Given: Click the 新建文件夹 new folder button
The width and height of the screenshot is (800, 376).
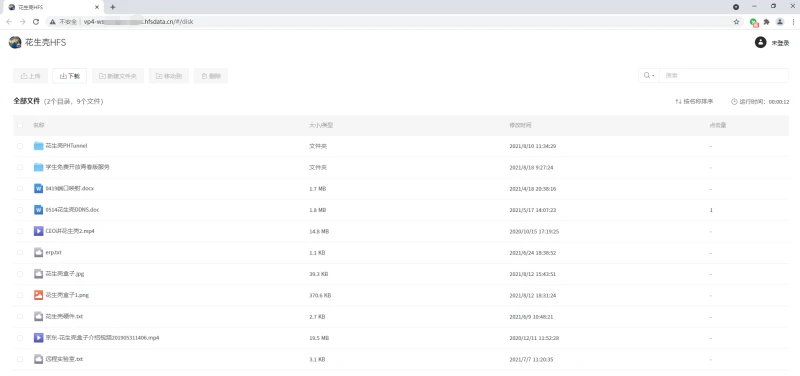Looking at the screenshot, I should point(118,76).
